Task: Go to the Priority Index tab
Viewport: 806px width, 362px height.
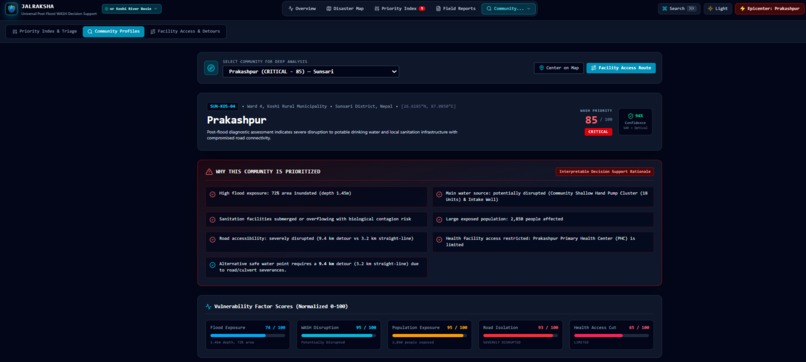Action: 399,9
